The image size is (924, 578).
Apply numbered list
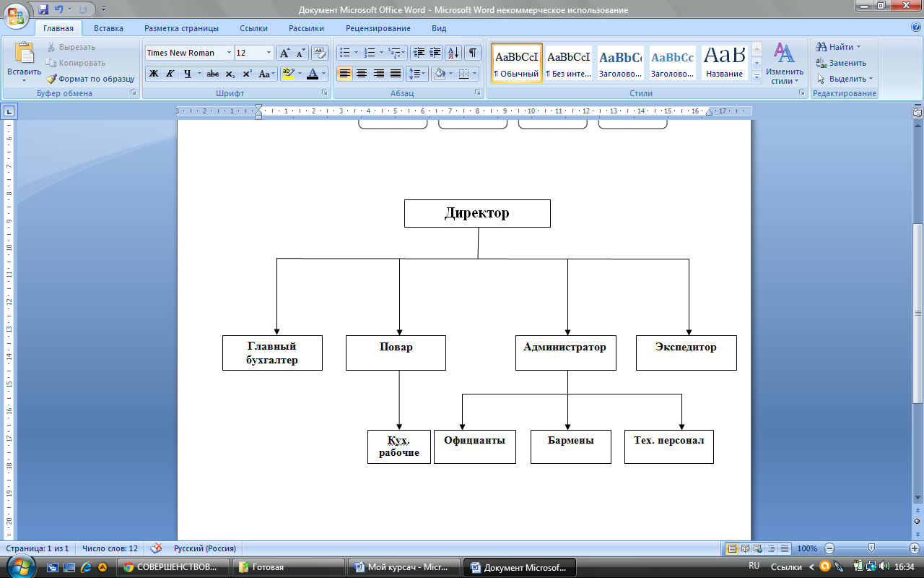(370, 53)
